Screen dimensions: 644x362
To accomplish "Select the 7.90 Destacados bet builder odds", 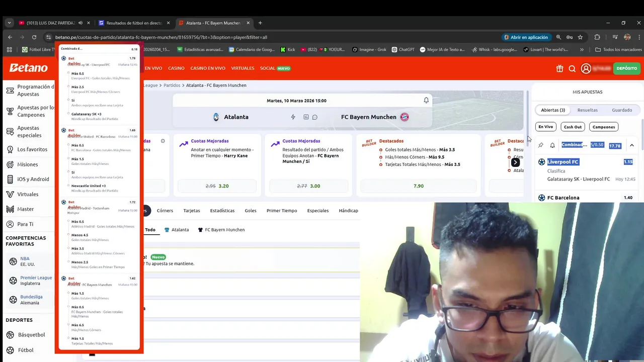I will point(419,186).
